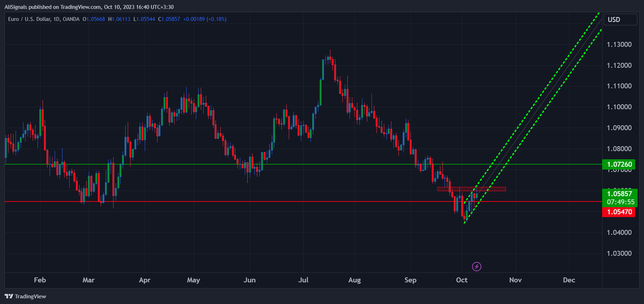The height and width of the screenshot is (304, 644).
Task: Click the current price 1.05857 label
Action: [x=620, y=194]
